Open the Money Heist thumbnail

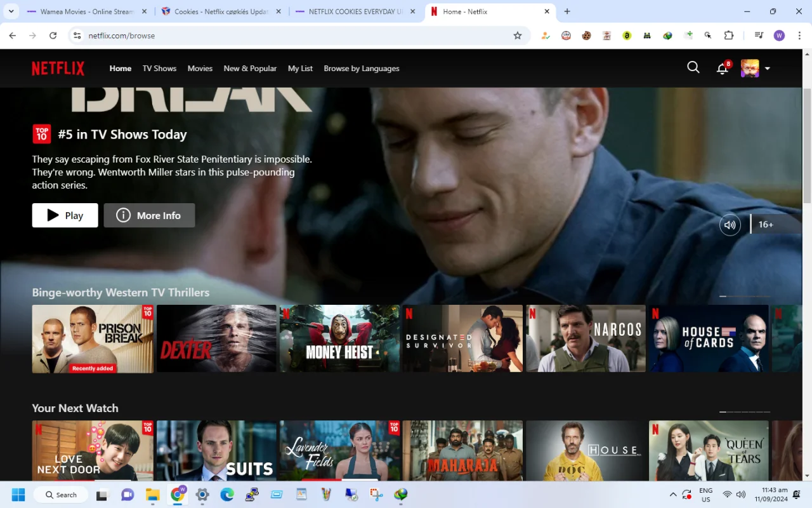(x=339, y=338)
